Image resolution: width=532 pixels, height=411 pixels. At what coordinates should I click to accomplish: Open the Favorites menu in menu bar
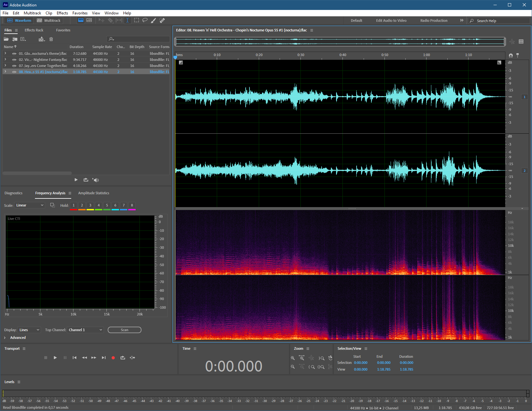point(80,13)
